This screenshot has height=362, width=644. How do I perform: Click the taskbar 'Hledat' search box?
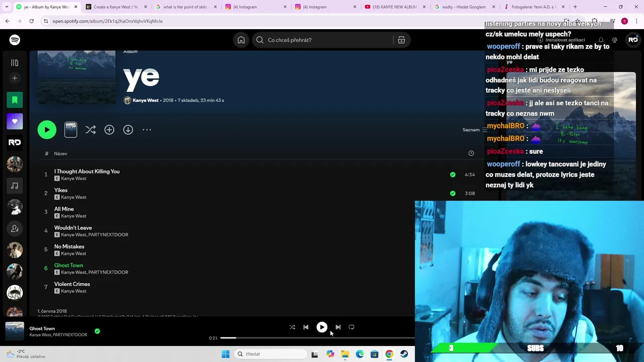click(271, 354)
